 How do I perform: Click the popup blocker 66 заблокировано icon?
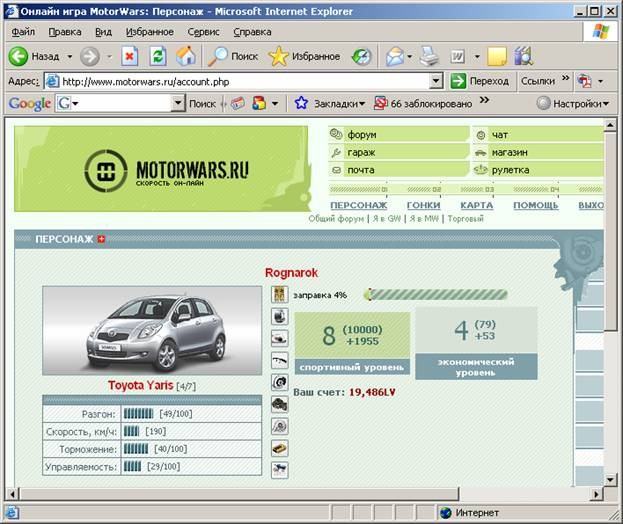[380, 103]
